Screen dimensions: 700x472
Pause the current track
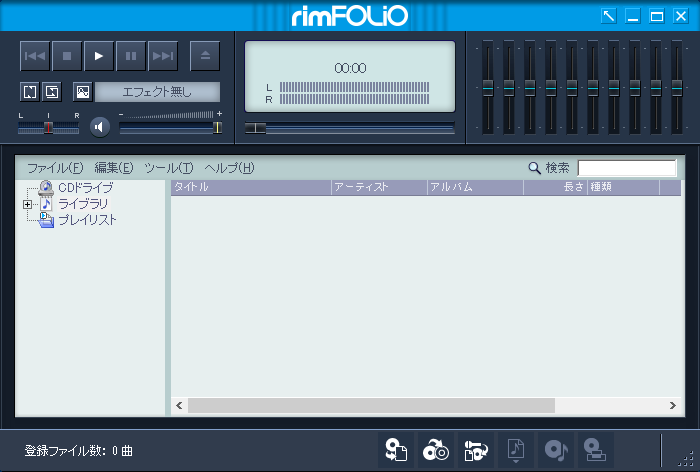pyautogui.click(x=131, y=56)
